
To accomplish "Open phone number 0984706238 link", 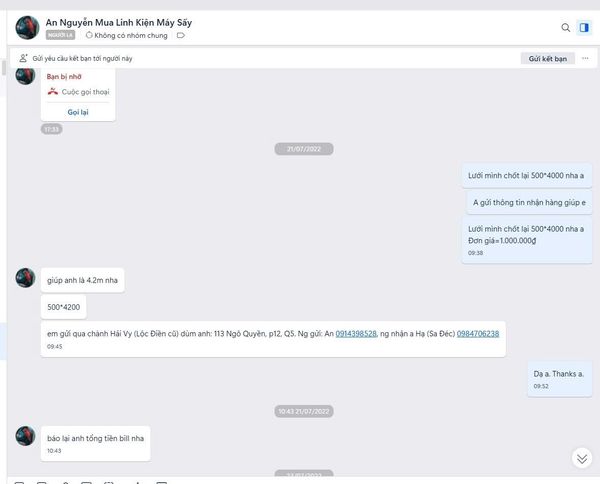I will pos(477,333).
